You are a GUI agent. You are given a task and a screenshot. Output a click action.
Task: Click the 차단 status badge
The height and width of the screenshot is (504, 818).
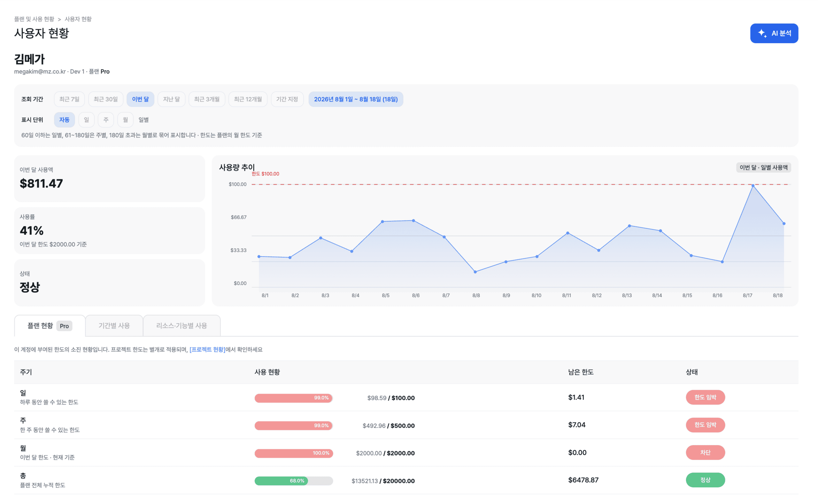pos(705,453)
